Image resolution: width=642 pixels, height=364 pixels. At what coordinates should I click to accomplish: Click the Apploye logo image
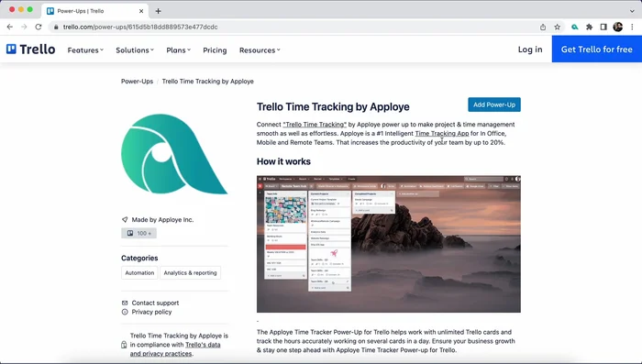174,154
